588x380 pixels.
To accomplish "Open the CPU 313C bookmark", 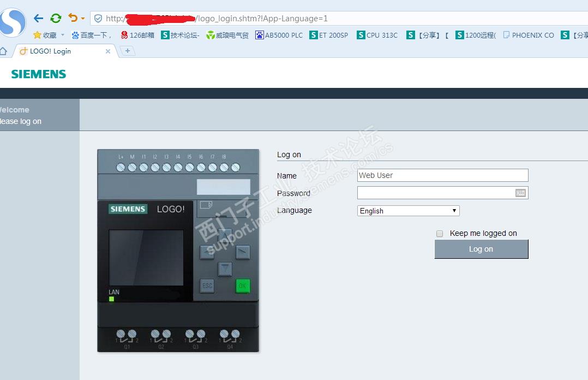I will tap(377, 35).
